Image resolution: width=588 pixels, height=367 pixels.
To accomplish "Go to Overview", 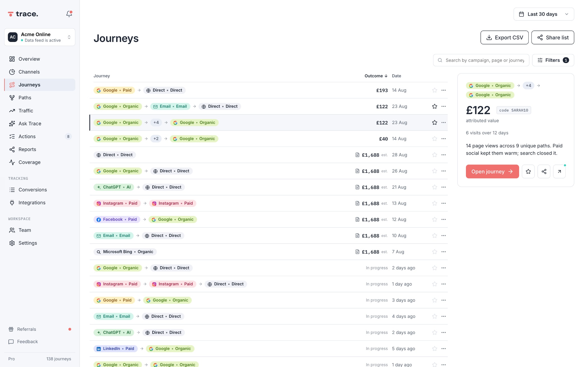I will [x=40, y=59].
